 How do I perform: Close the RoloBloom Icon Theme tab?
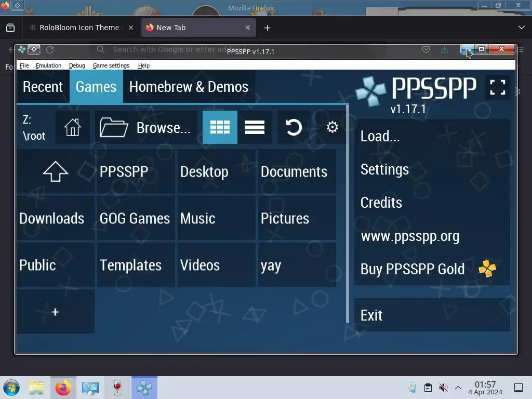131,28
